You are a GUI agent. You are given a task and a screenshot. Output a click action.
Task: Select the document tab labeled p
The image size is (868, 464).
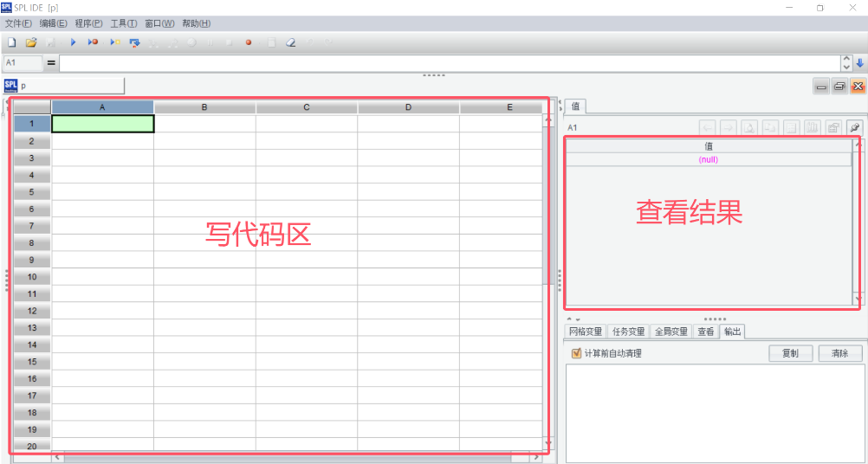[x=64, y=86]
